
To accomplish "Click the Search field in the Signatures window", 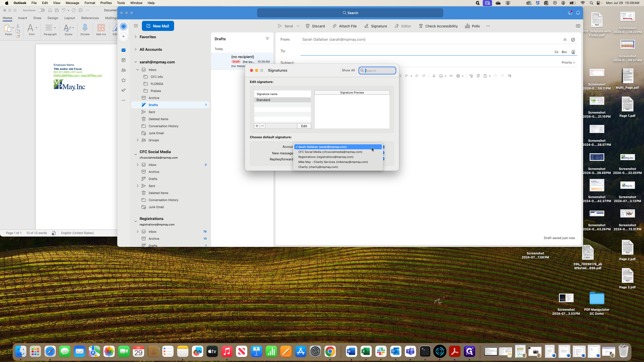I will pos(377,71).
